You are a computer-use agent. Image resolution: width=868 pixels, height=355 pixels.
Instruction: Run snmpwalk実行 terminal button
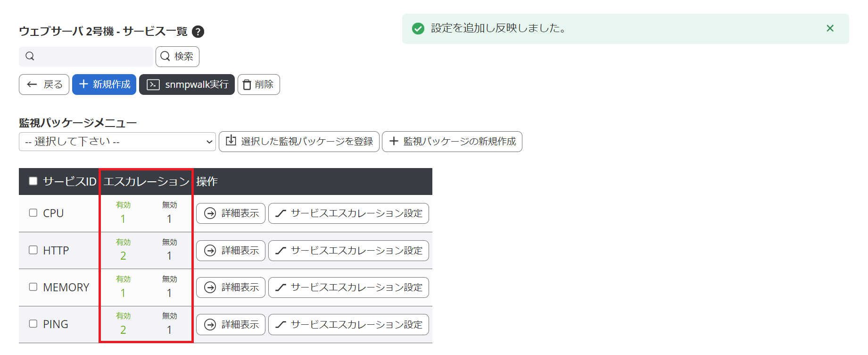tap(187, 85)
